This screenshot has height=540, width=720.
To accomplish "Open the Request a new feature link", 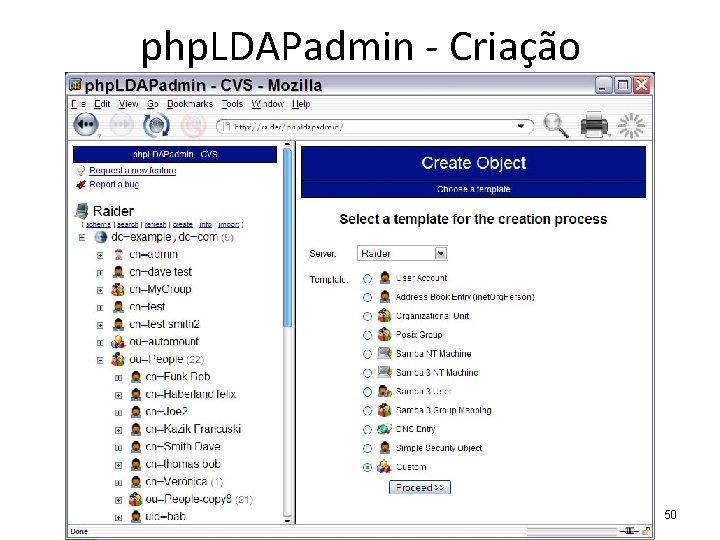I will click(x=133, y=170).
